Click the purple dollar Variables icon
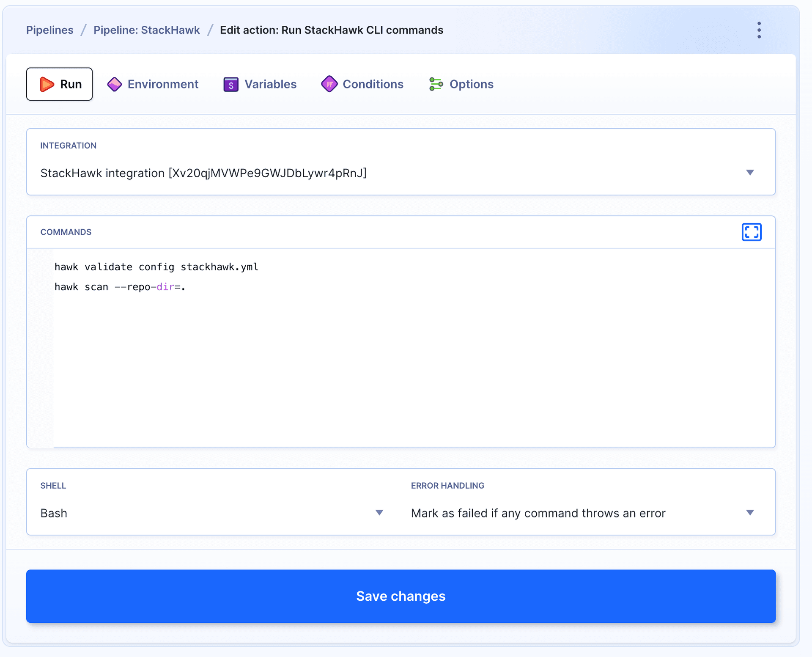This screenshot has height=657, width=812. click(x=230, y=84)
